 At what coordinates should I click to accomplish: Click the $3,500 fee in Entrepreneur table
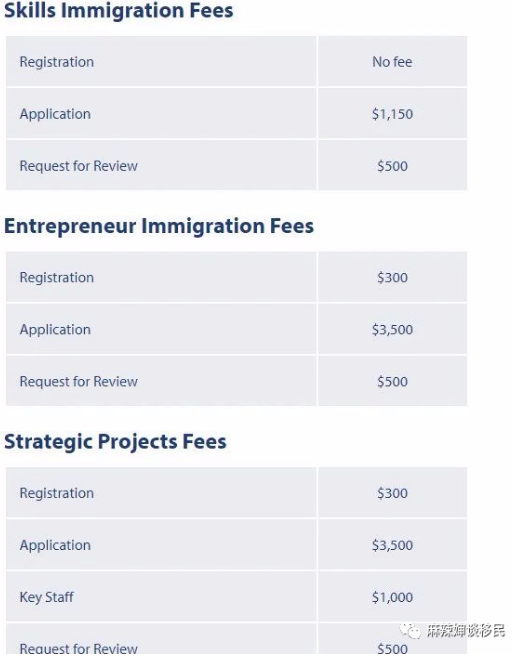[x=392, y=329]
